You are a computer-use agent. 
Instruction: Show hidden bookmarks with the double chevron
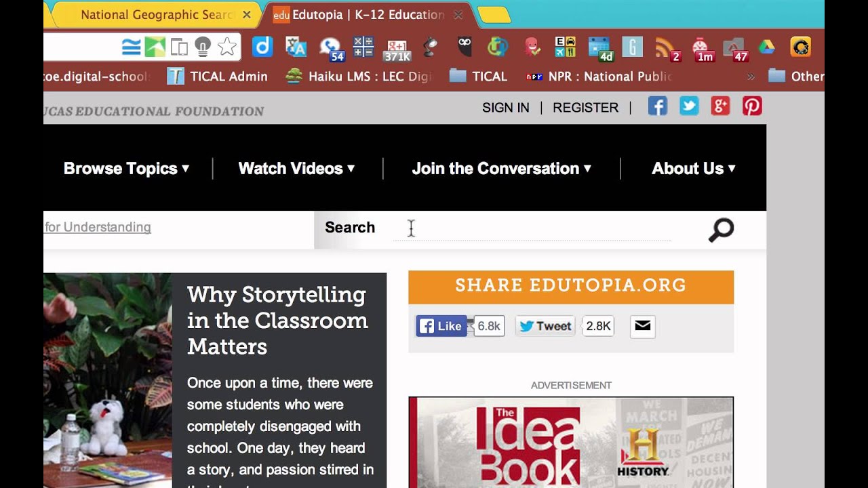point(751,77)
